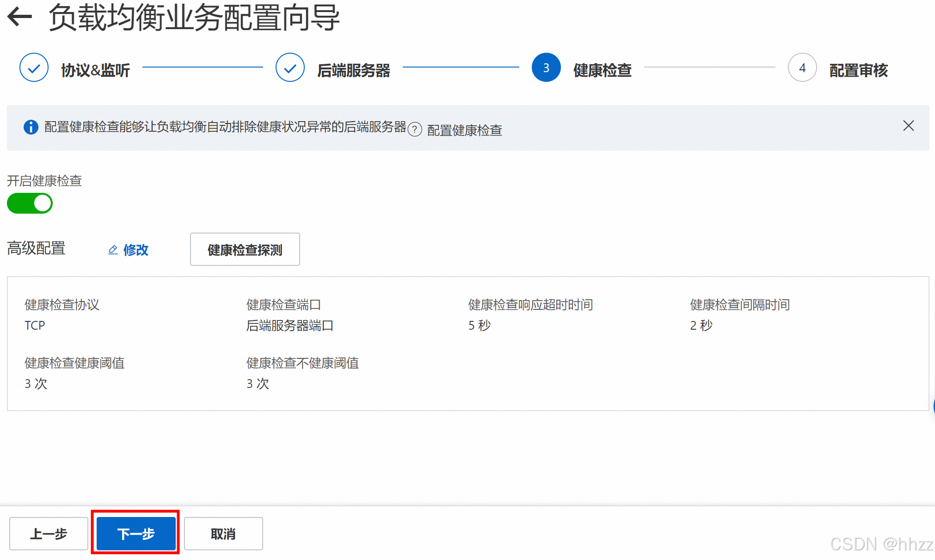The image size is (935, 560).
Task: Click the blue info icon in banner
Action: click(31, 127)
